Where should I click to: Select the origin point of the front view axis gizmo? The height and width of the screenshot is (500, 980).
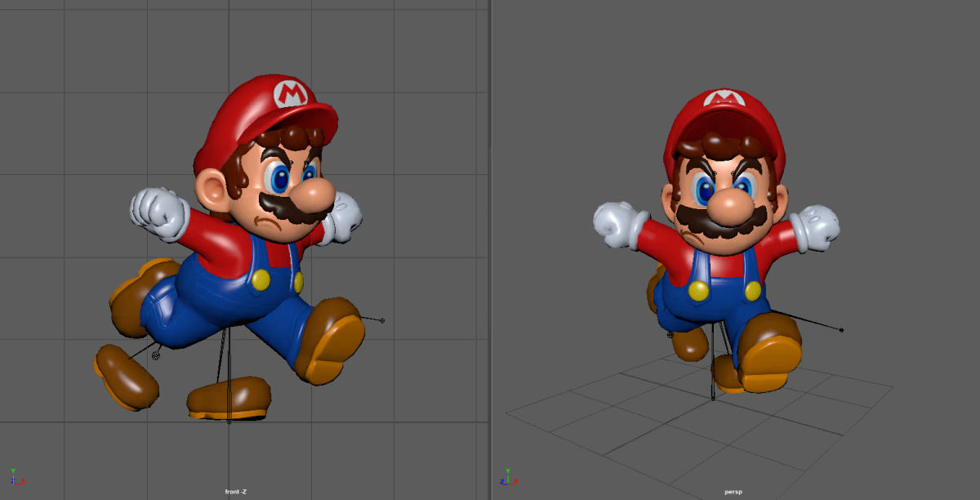13,484
